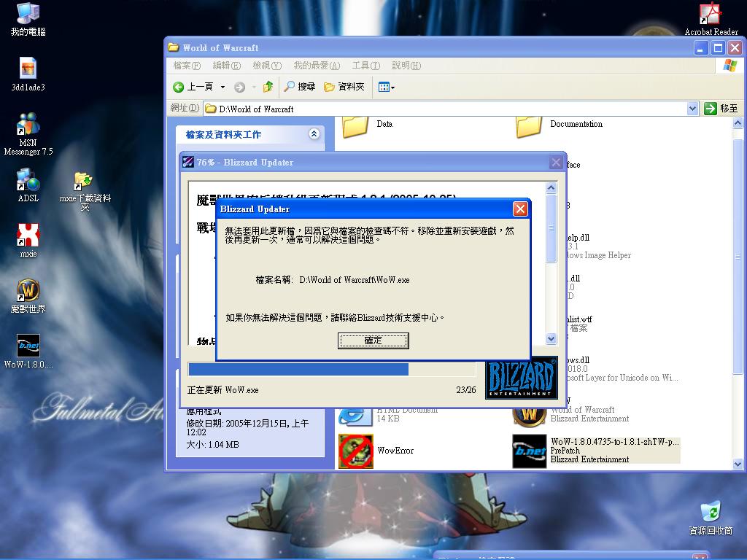This screenshot has height=560, width=747.
Task: Select the 資源回收筒 recycle bin icon
Action: tap(711, 518)
